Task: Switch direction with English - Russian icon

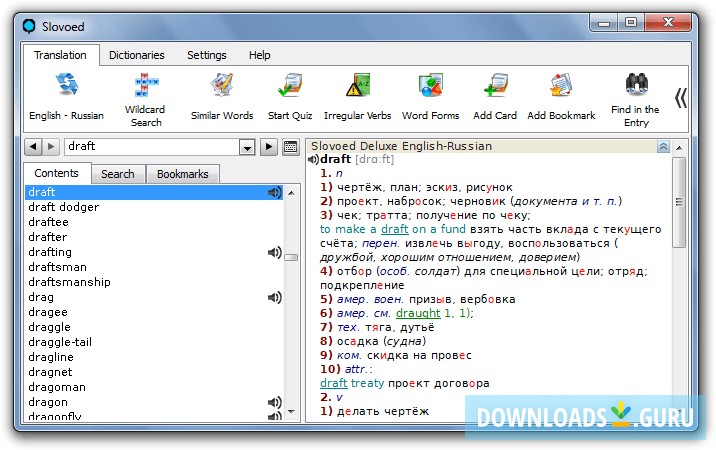Action: [67, 85]
